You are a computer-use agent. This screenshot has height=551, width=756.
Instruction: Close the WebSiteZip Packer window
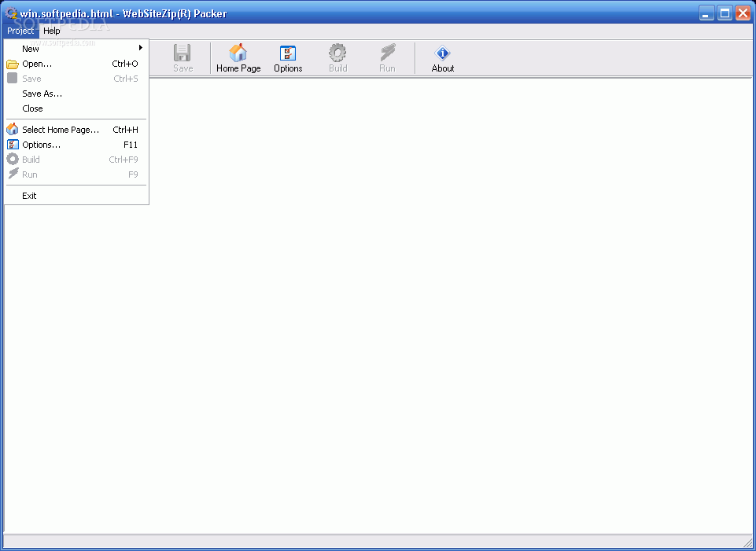click(x=743, y=13)
